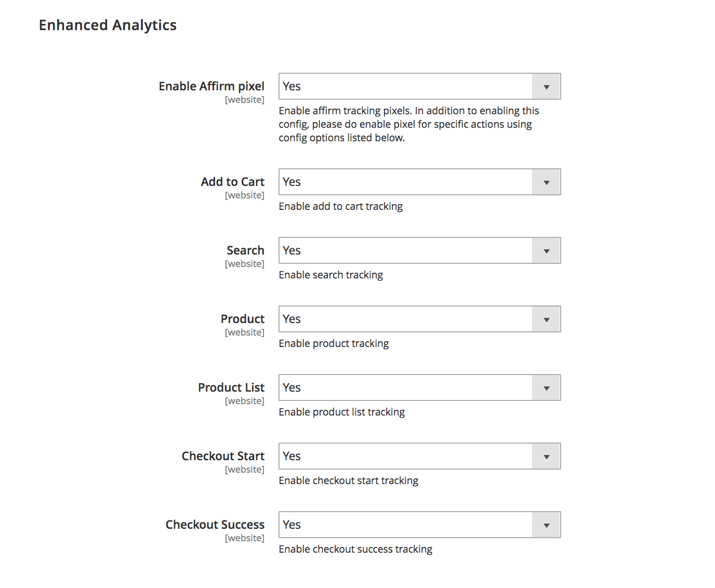Viewport: 715px width, 588px height.
Task: Click the 'Enable affirm tracking pixels' description
Action: (x=409, y=124)
